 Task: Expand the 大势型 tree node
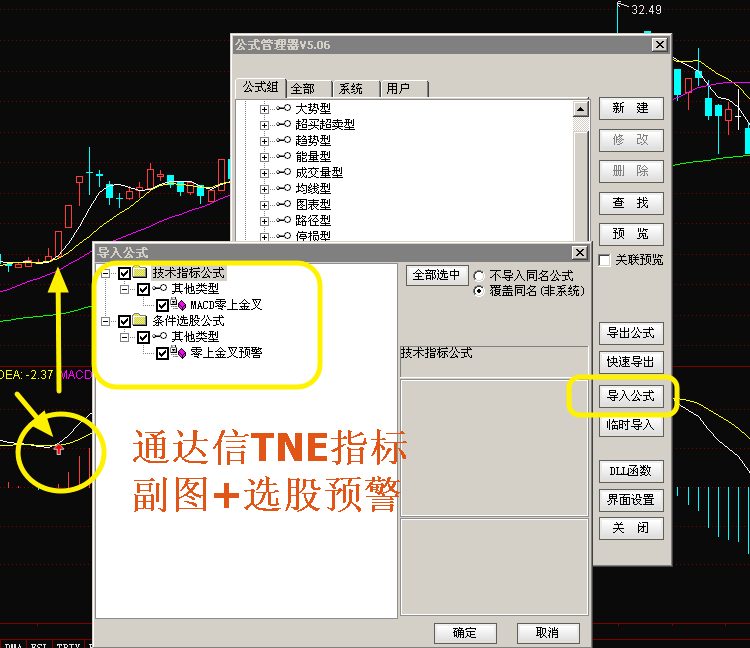(x=264, y=109)
